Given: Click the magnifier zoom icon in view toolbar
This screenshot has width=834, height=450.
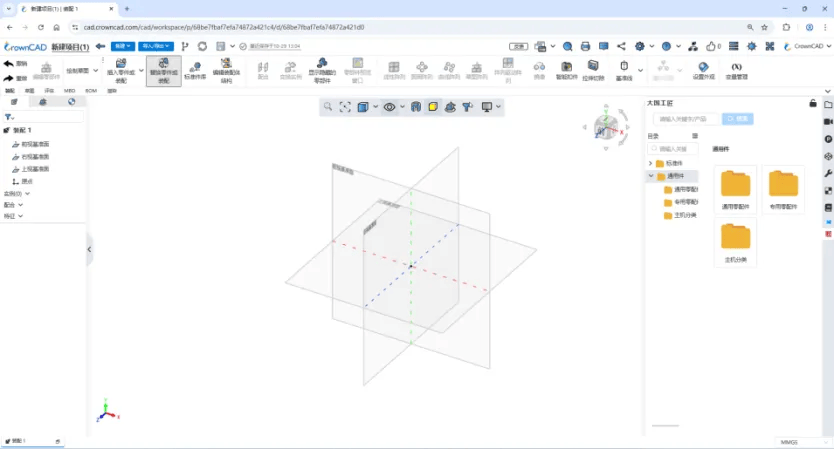Looking at the screenshot, I should [326, 107].
